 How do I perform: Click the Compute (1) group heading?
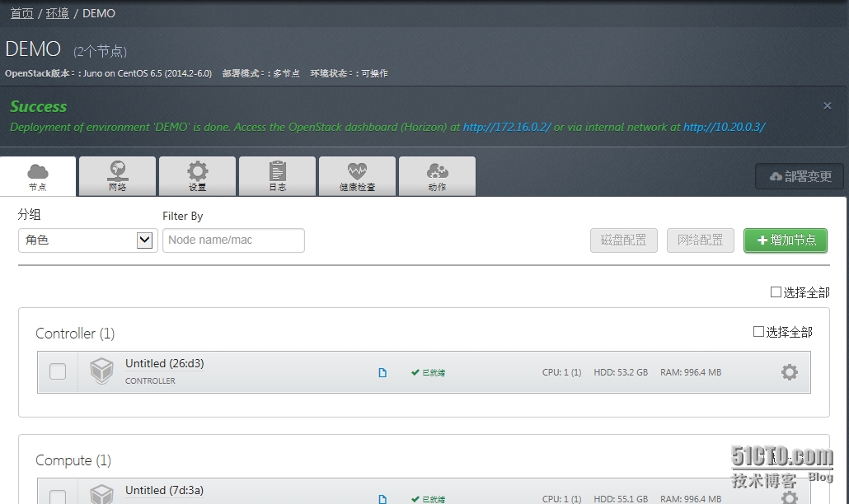click(x=73, y=460)
